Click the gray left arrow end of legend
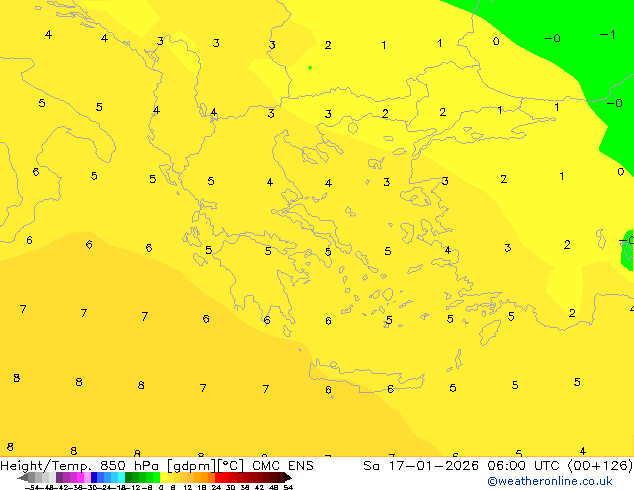 tap(22, 477)
